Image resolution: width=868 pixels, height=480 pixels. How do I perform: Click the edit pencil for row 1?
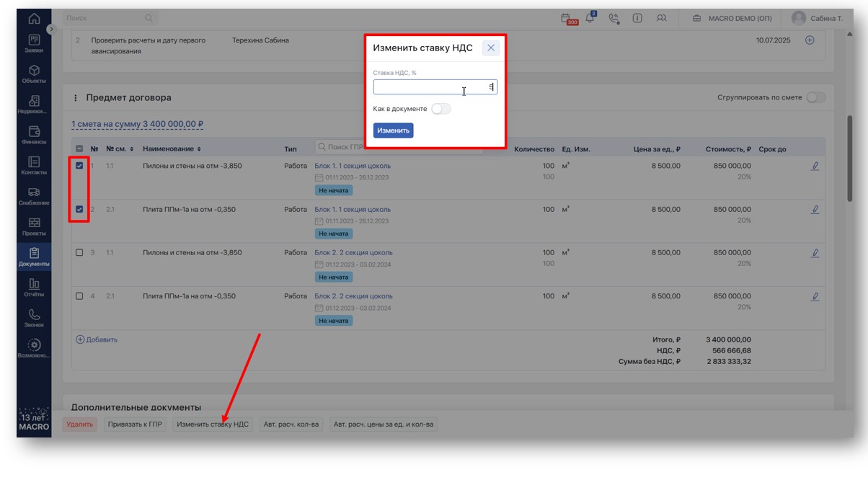(x=815, y=166)
